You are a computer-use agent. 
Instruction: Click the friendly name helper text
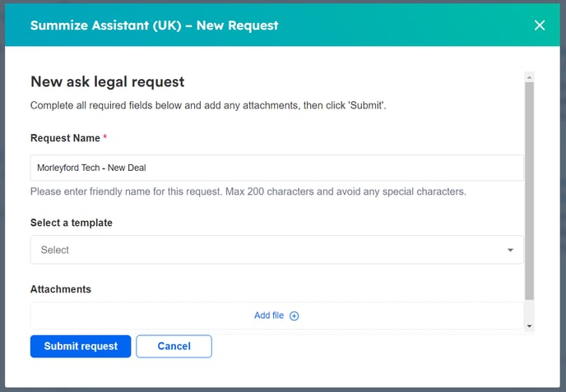[x=248, y=192]
